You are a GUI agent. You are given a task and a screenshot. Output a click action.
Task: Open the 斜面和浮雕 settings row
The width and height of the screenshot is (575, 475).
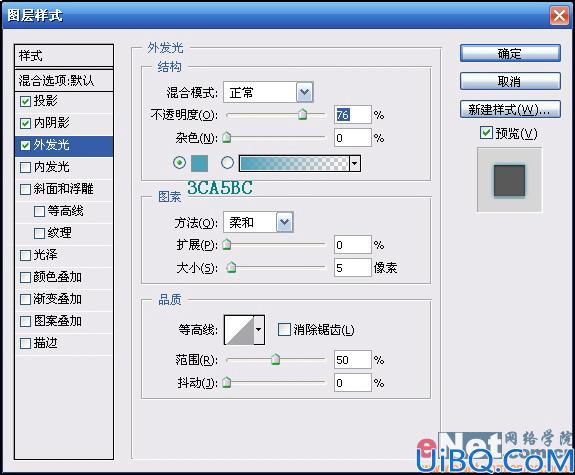click(x=64, y=189)
